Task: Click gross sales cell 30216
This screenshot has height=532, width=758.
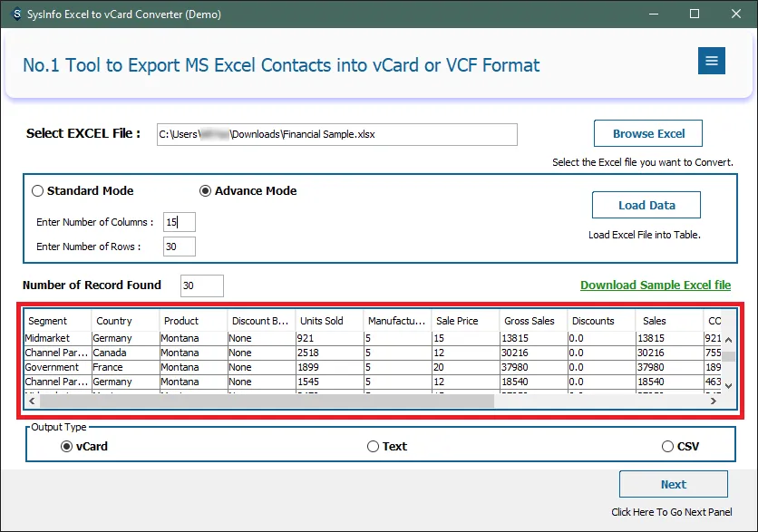Action: click(x=533, y=353)
